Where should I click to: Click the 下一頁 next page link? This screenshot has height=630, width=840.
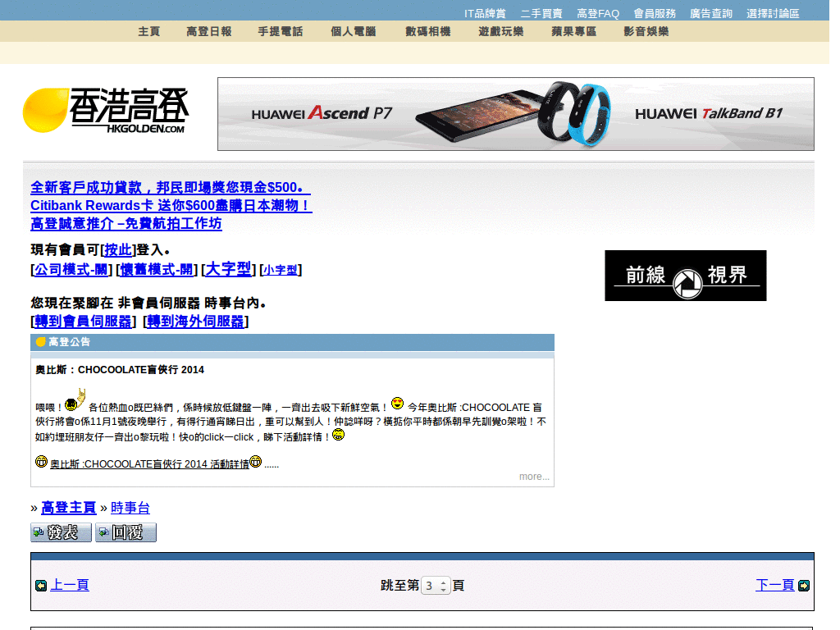click(774, 585)
